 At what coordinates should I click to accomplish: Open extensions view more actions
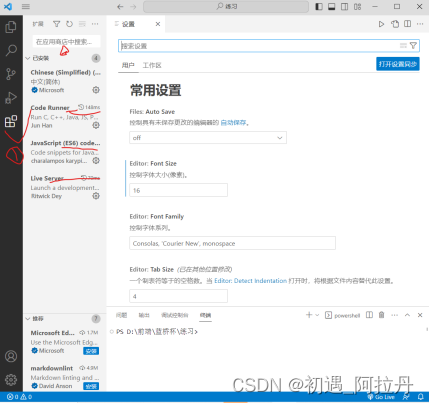point(95,24)
